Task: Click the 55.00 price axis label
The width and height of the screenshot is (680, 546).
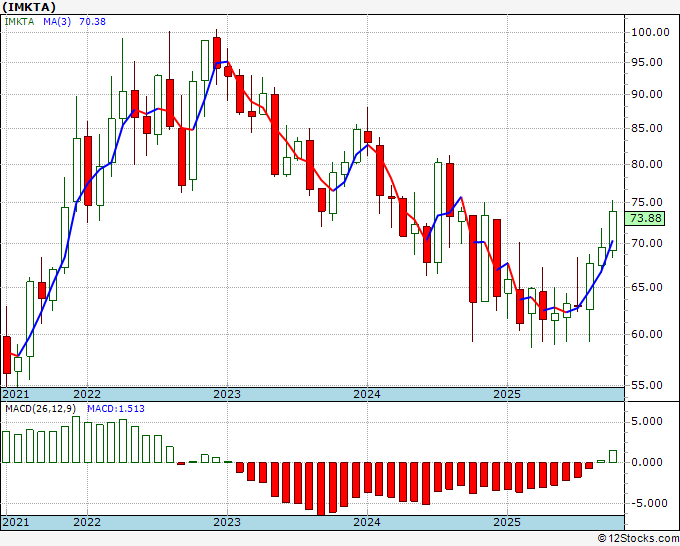Action: pos(647,385)
